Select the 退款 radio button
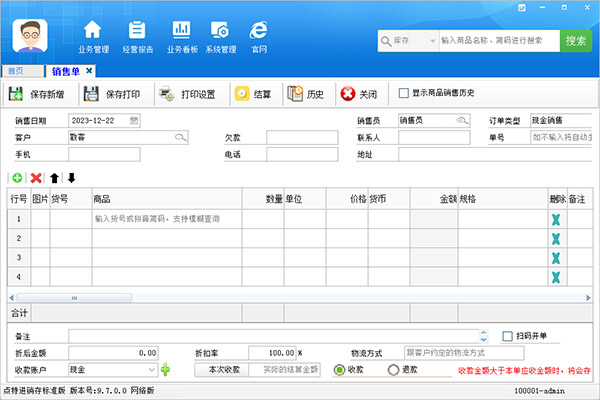 point(393,370)
